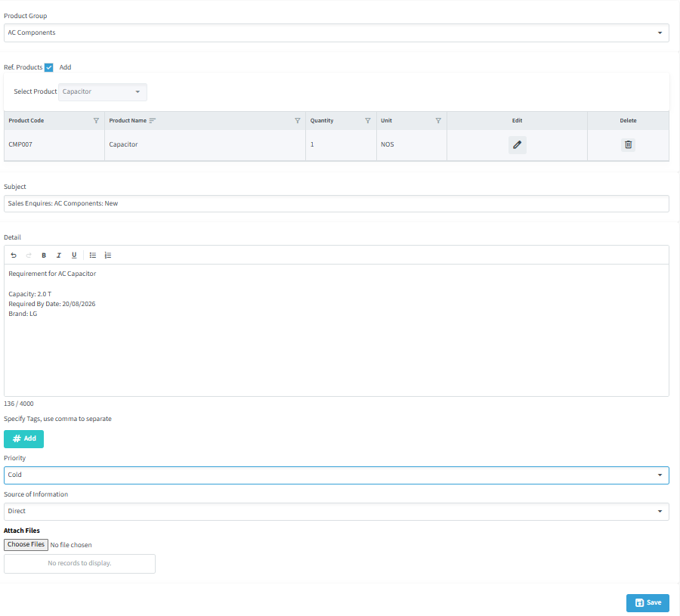Screen dimensions: 680x616
Task: Open filter for Quantity column
Action: pyautogui.click(x=368, y=121)
